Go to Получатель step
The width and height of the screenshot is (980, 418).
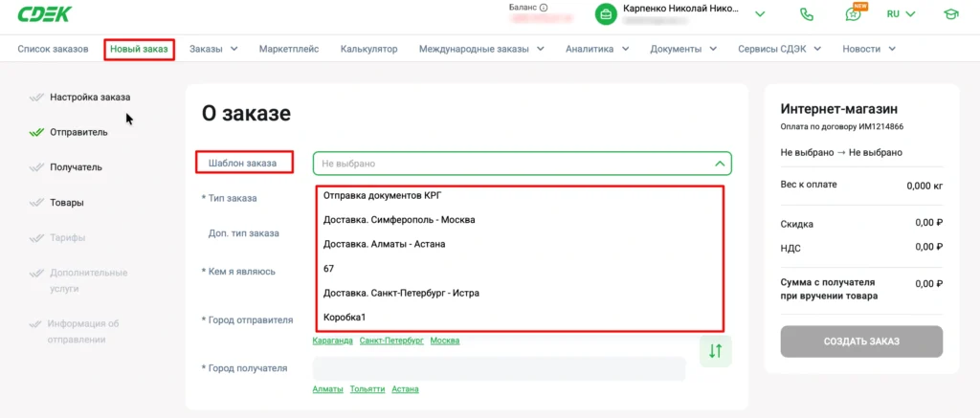coord(77,167)
